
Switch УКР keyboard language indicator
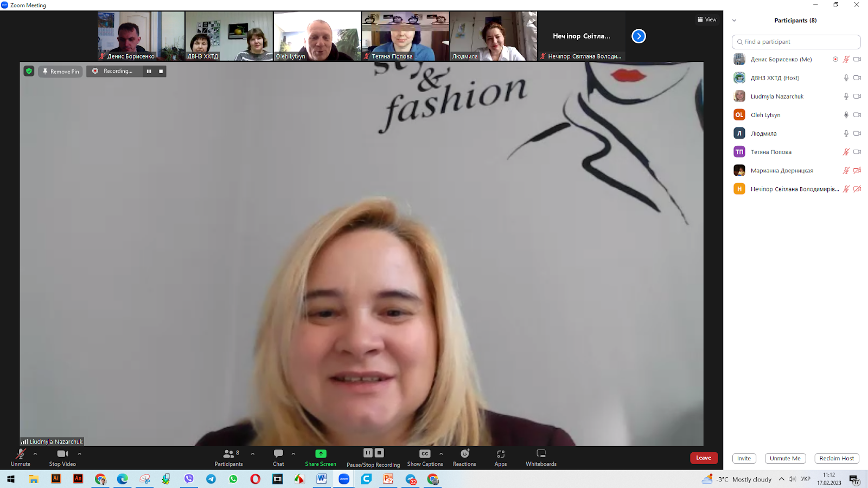pos(806,479)
